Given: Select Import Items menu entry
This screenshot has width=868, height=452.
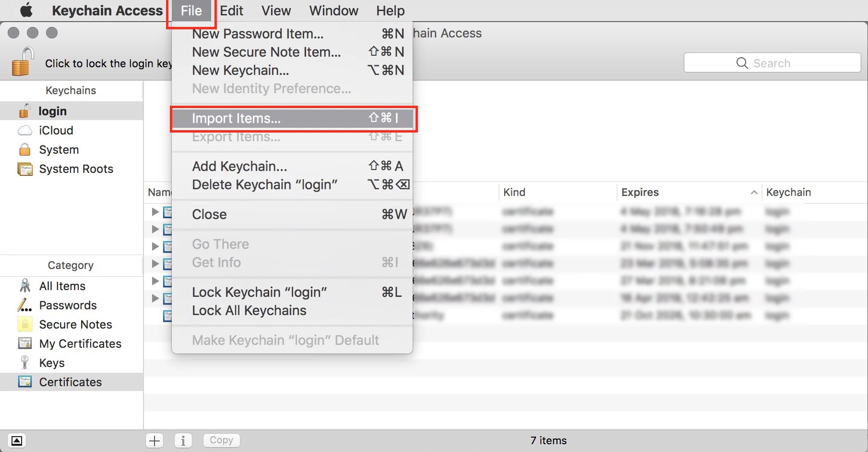Looking at the screenshot, I should point(292,118).
